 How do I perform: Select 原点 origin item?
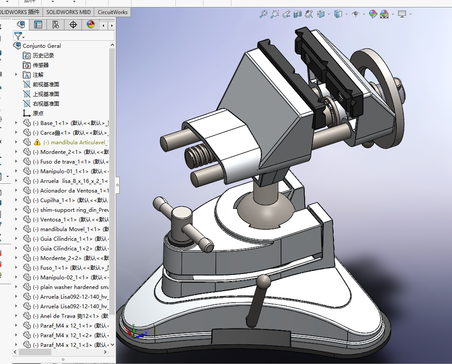coord(38,113)
